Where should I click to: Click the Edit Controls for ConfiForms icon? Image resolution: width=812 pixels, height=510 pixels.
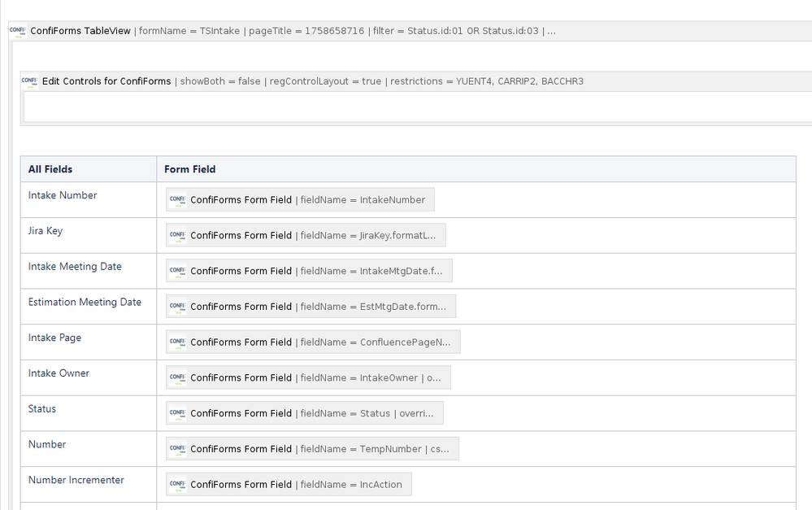(x=29, y=81)
